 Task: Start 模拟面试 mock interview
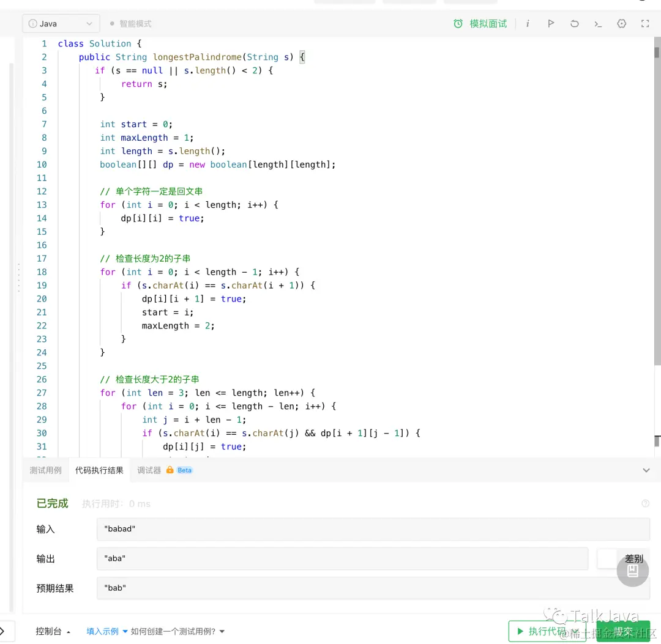click(x=488, y=24)
